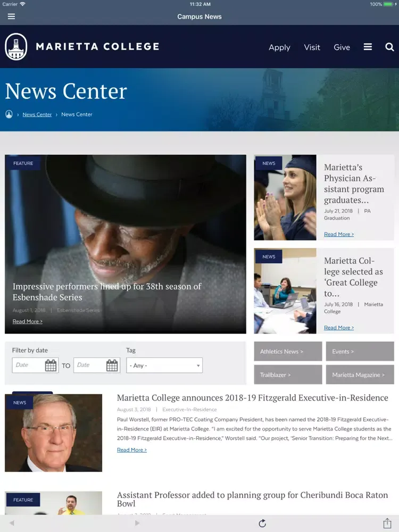Image resolution: width=399 pixels, height=532 pixels.
Task: Click the Marietta College crest logo
Action: click(16, 47)
